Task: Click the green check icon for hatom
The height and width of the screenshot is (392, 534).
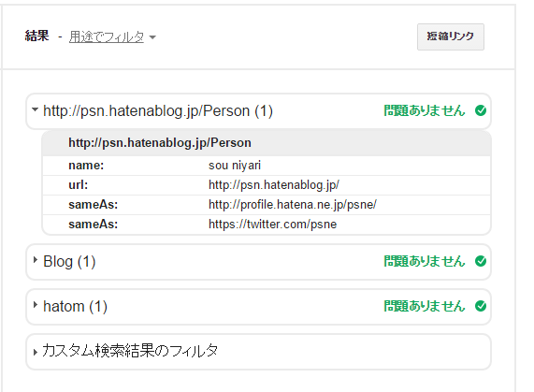Action: point(481,306)
